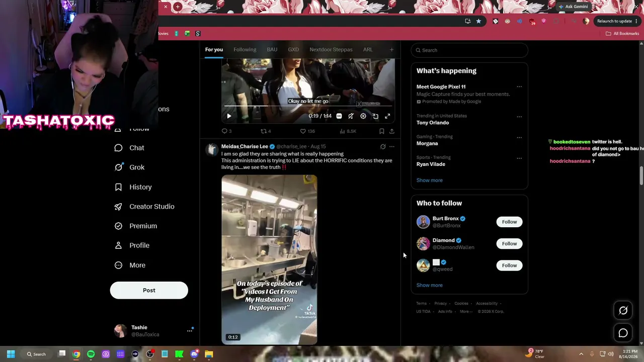
Task: Click the Windows taskbar Search box
Action: coord(36,354)
